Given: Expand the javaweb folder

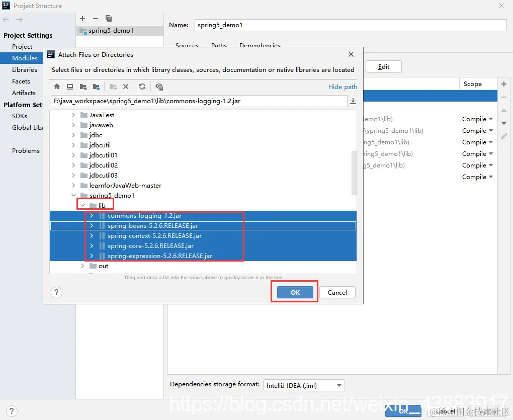Looking at the screenshot, I should coord(73,125).
